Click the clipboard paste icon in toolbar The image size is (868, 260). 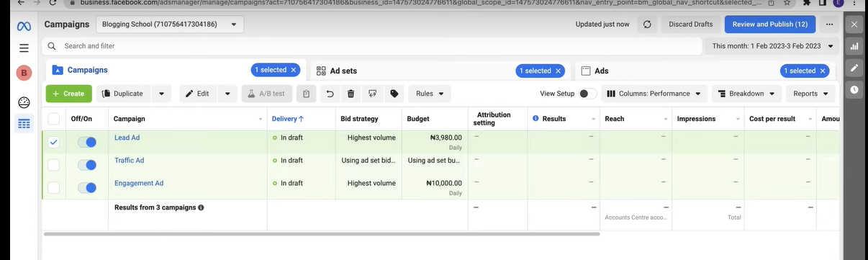click(306, 94)
